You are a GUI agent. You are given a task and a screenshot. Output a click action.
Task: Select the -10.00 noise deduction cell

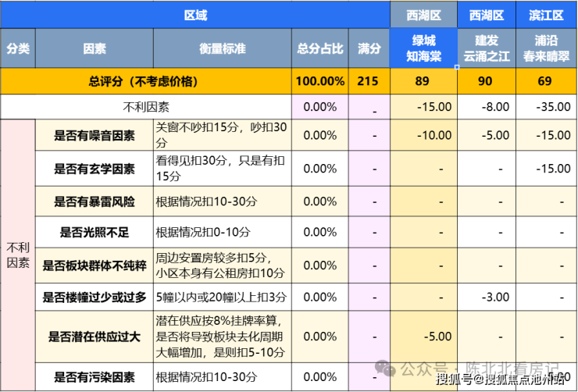pyautogui.click(x=423, y=135)
